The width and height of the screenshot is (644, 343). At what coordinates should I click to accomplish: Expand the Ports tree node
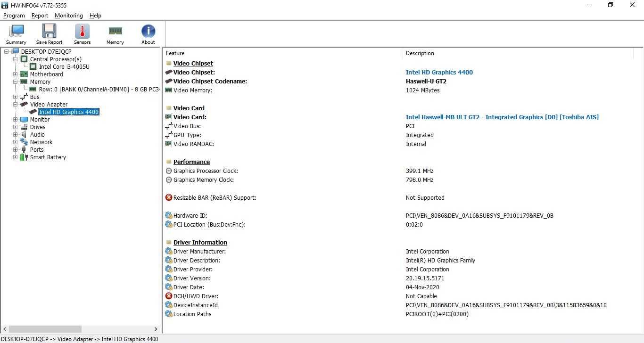(15, 149)
